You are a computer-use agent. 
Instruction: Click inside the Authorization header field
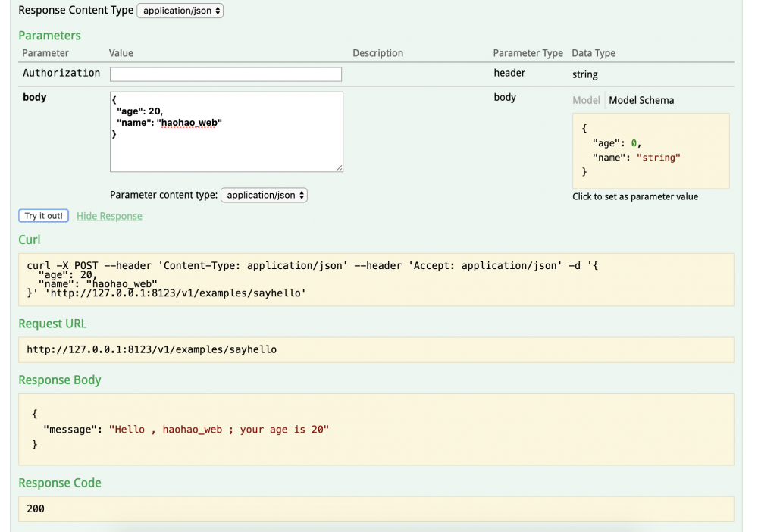tap(226, 74)
